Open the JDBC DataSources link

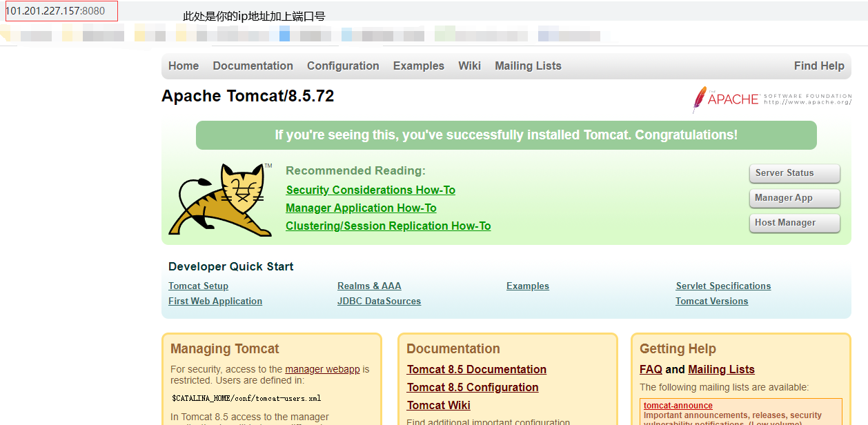pos(379,302)
